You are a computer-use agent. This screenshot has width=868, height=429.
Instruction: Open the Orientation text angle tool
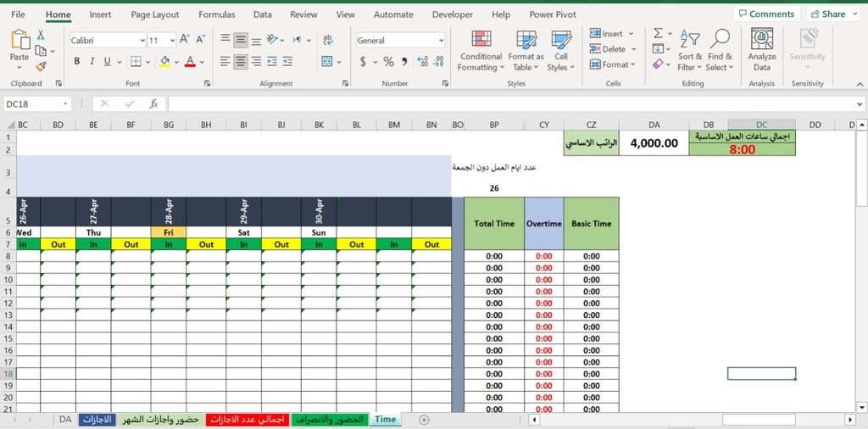coord(272,40)
